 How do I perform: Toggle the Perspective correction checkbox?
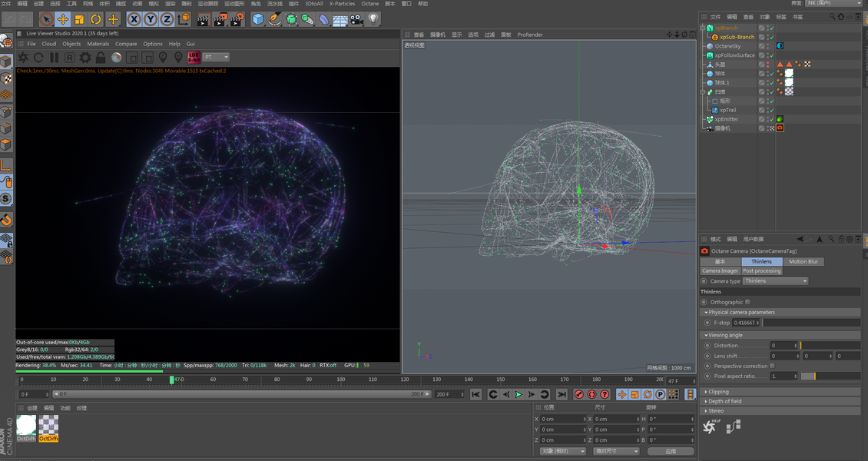[x=772, y=366]
